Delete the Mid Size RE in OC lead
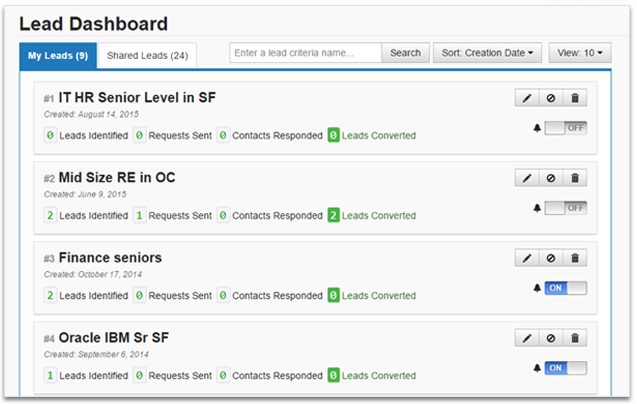Viewport: 637px width, 404px height. tap(575, 178)
